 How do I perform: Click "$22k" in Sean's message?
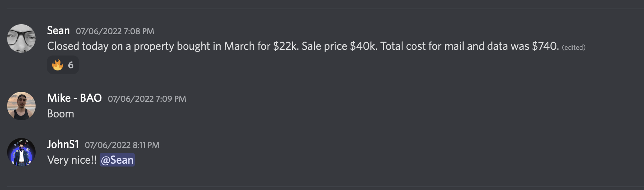[x=286, y=46]
